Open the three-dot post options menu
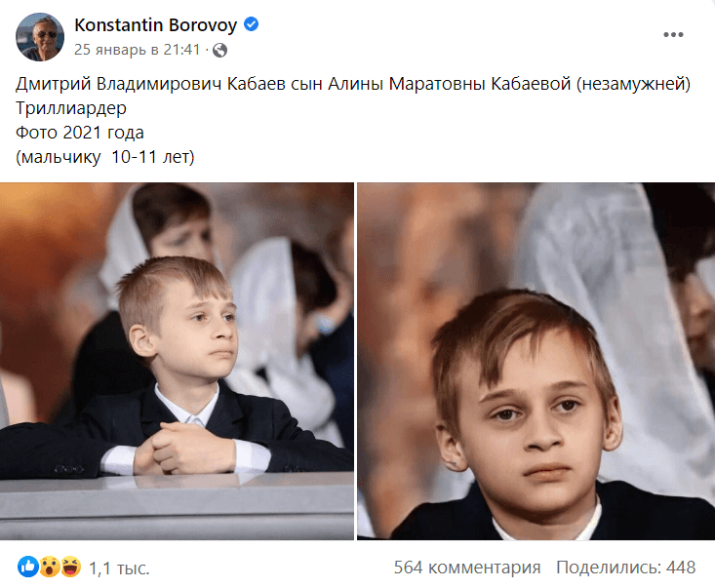 673,35
